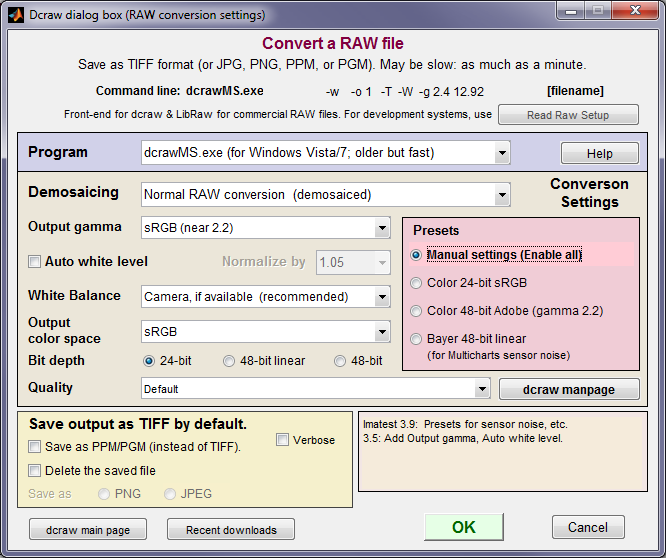The image size is (666, 558).
Task: Expand the Quality dropdown
Action: [315, 389]
